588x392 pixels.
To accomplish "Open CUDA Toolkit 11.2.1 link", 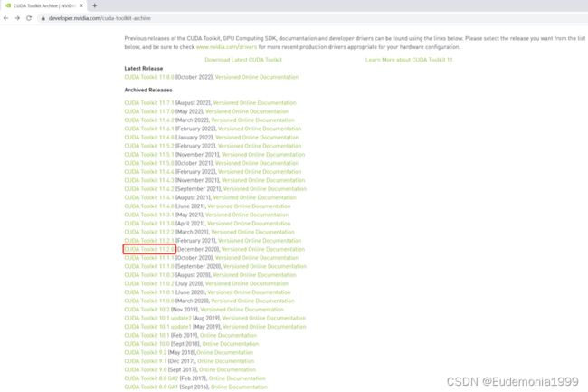I will pos(149,241).
